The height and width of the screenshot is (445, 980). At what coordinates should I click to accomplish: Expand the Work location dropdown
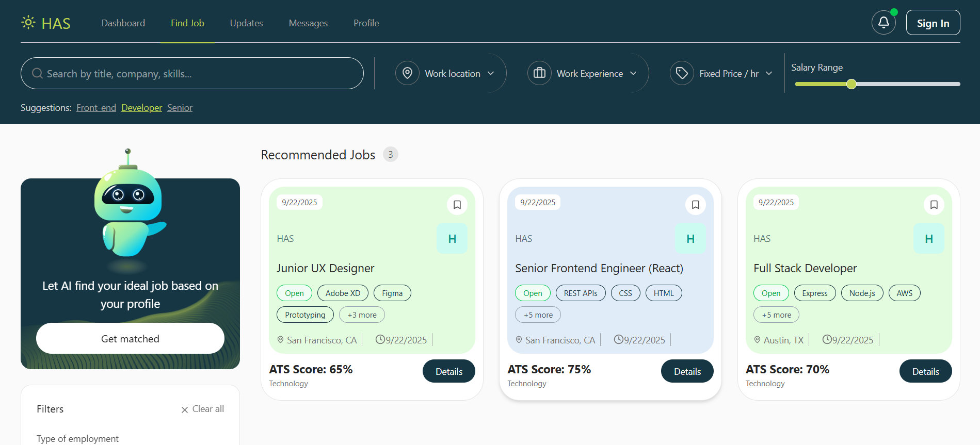491,74
